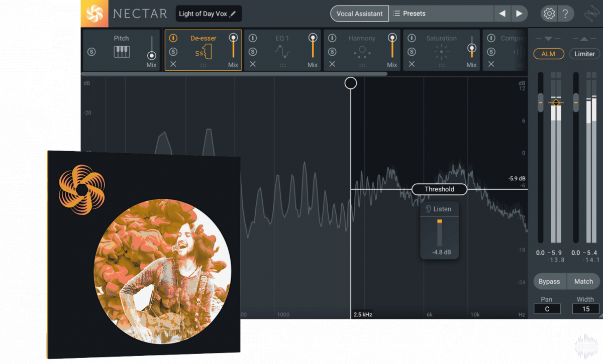Click the input gain slider handle

[x=541, y=102]
